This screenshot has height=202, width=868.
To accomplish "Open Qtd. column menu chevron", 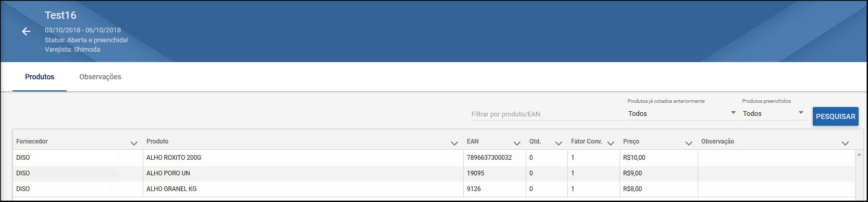I will click(x=559, y=143).
